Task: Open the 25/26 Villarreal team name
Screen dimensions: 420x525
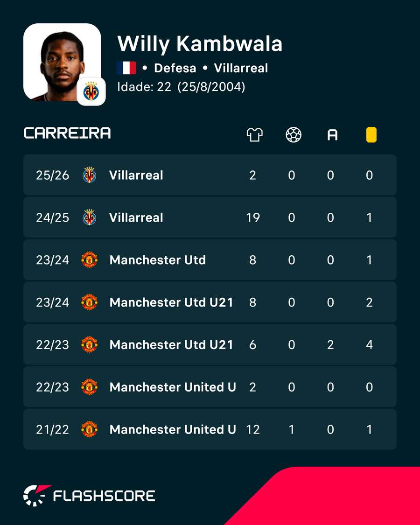Action: coord(136,175)
